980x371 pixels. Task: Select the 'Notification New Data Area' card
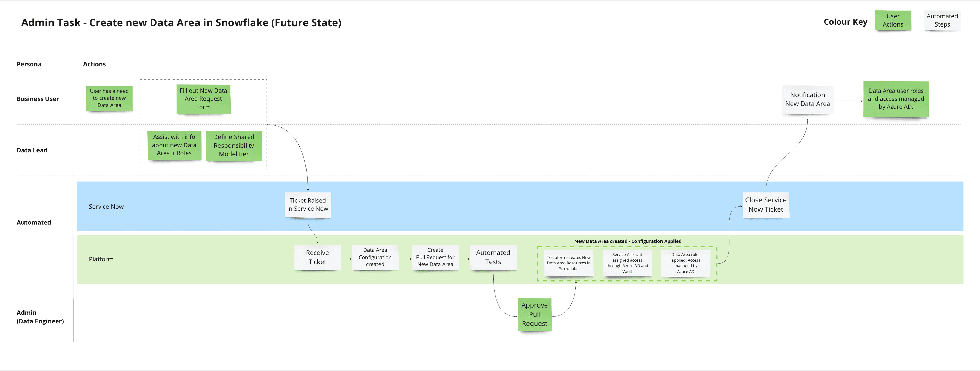coord(808,100)
